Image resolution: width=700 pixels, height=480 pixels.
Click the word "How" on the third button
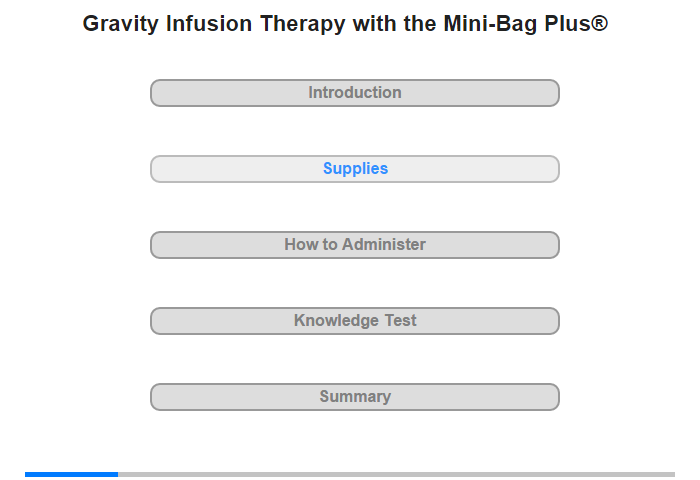point(300,245)
